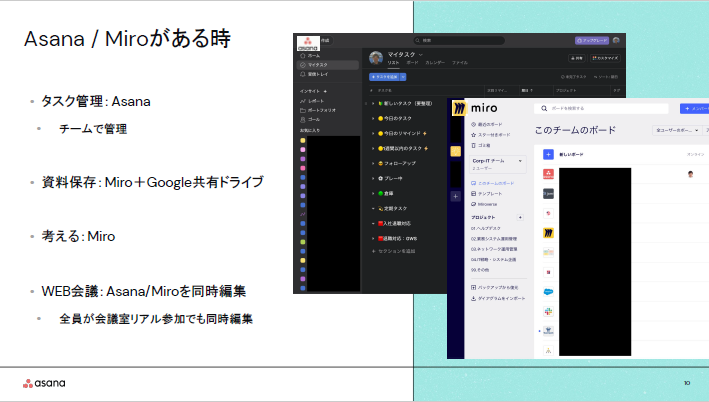Click the member avatar in Miro board list
Image resolution: width=709 pixels, height=402 pixels.
point(690,174)
